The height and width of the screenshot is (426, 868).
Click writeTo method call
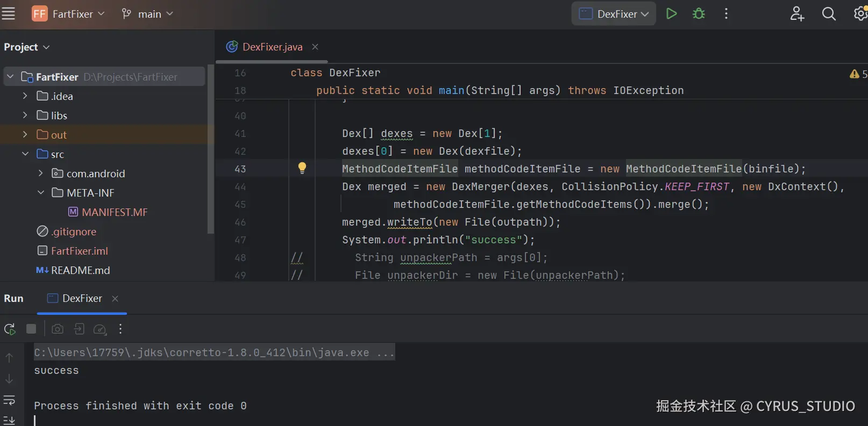tap(409, 222)
